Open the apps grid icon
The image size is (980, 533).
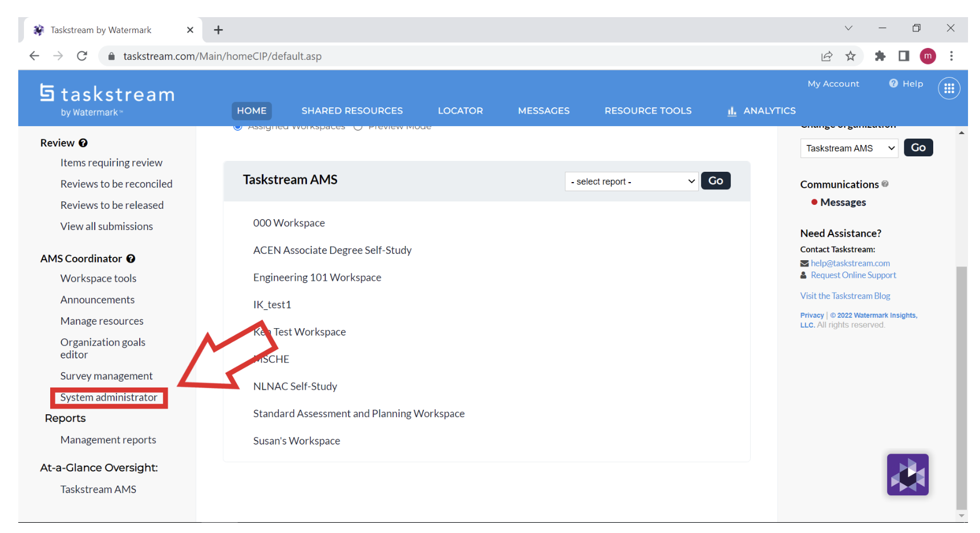pyautogui.click(x=949, y=88)
